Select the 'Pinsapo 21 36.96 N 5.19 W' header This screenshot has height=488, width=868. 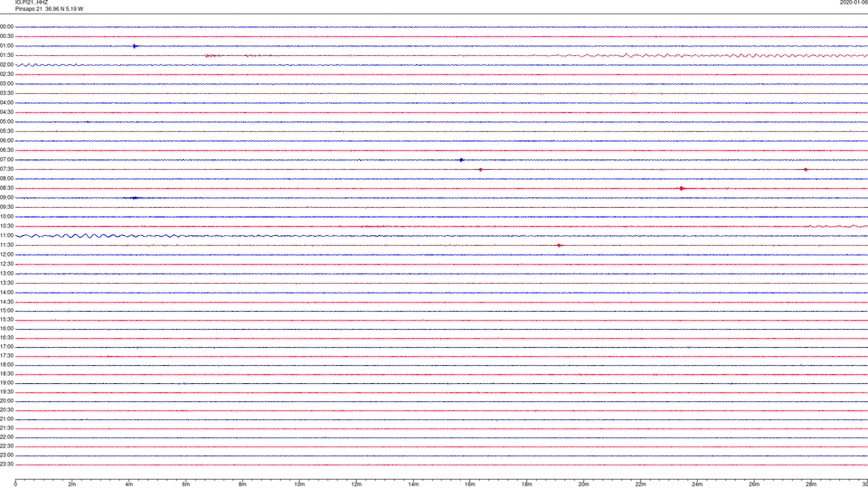(49, 9)
